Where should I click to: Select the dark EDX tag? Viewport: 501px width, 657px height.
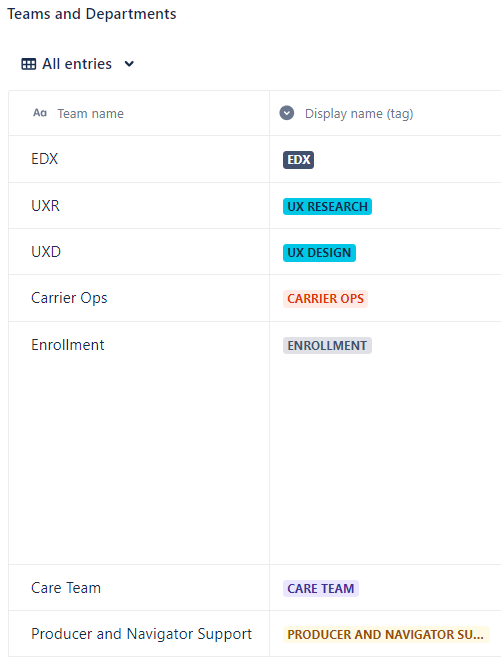click(298, 160)
